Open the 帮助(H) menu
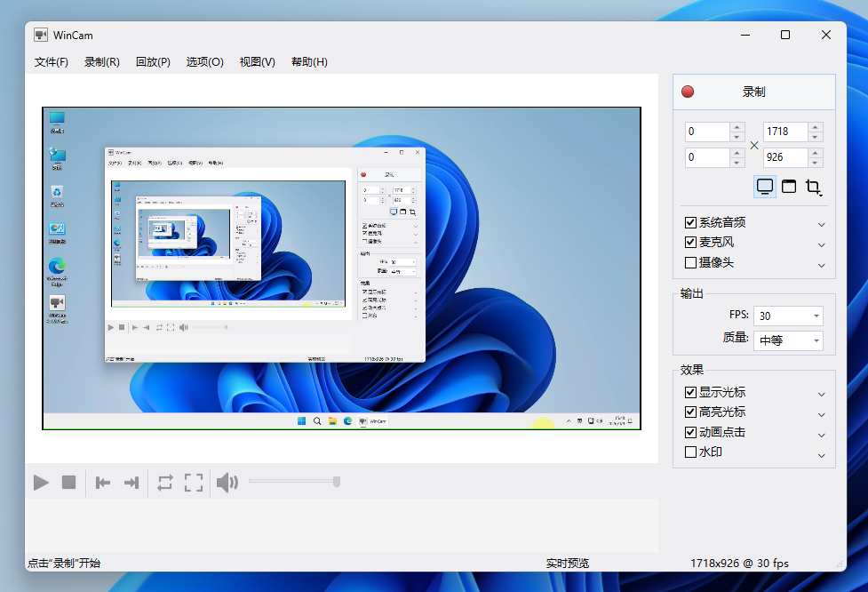Image resolution: width=868 pixels, height=592 pixels. point(309,62)
